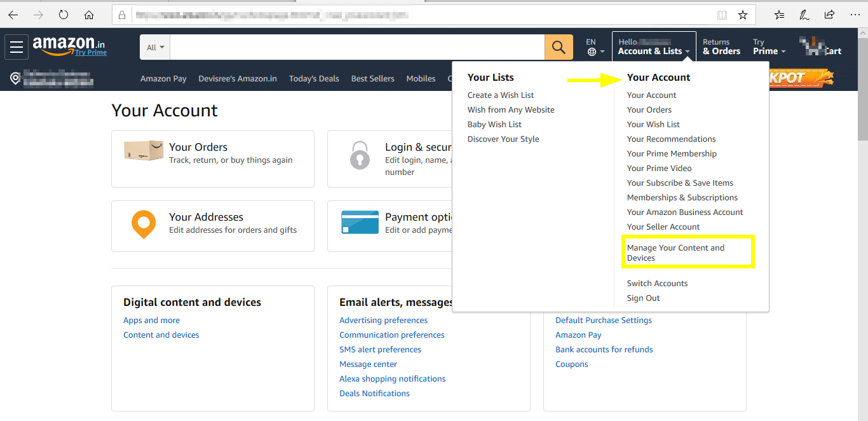Screen dimensions: 868x421
Task: Select Best Sellers in the navigation bar
Action: (x=372, y=78)
